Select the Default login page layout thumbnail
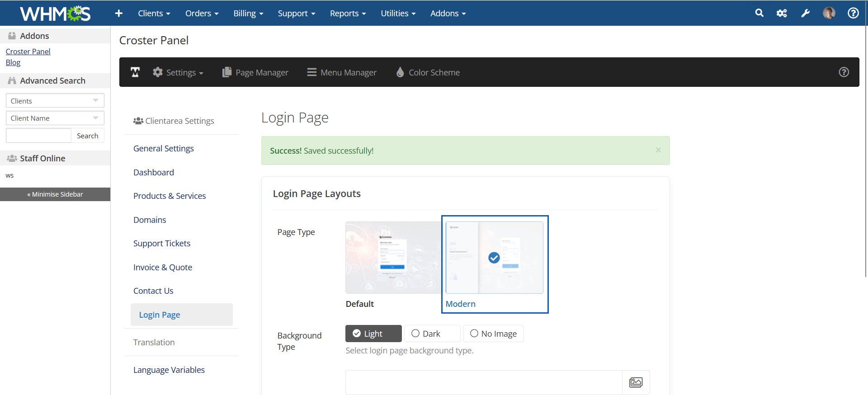868x395 pixels. point(392,258)
